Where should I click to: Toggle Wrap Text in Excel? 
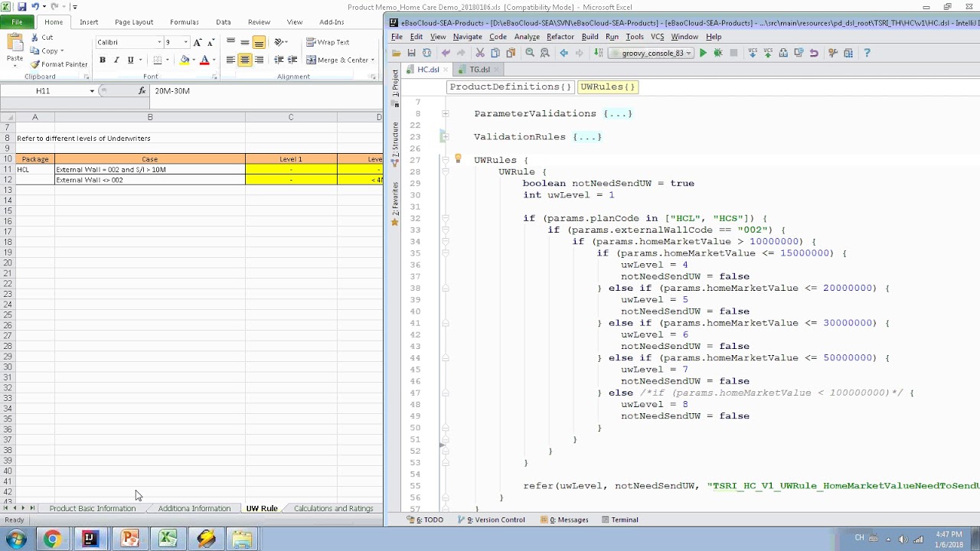click(328, 42)
